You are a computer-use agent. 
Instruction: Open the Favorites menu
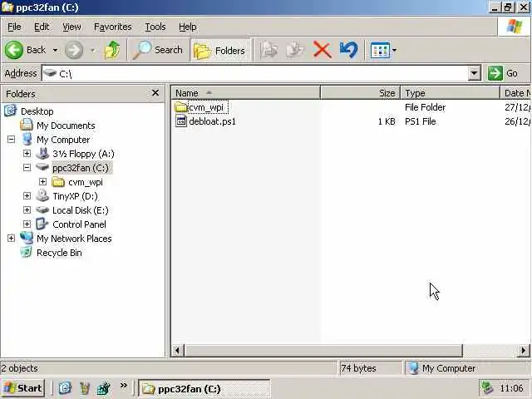tap(113, 27)
